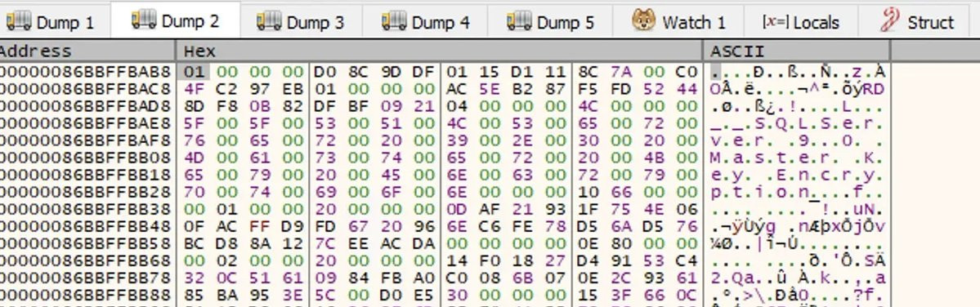
Task: Select hex byte F8 in BAD8 row
Action: tap(227, 106)
